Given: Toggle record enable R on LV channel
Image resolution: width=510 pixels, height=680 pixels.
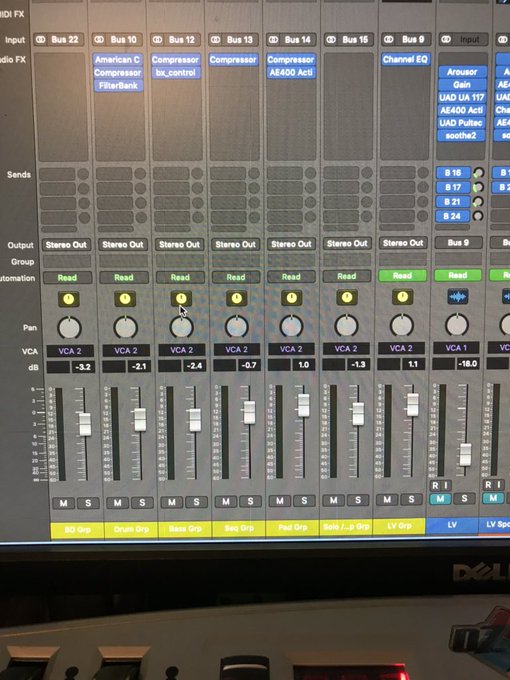Looking at the screenshot, I should tap(435, 485).
